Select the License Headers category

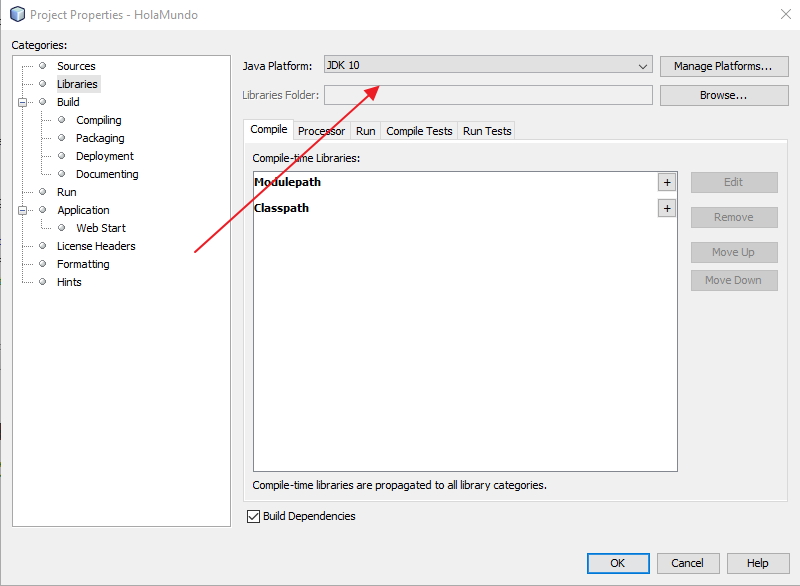[96, 246]
